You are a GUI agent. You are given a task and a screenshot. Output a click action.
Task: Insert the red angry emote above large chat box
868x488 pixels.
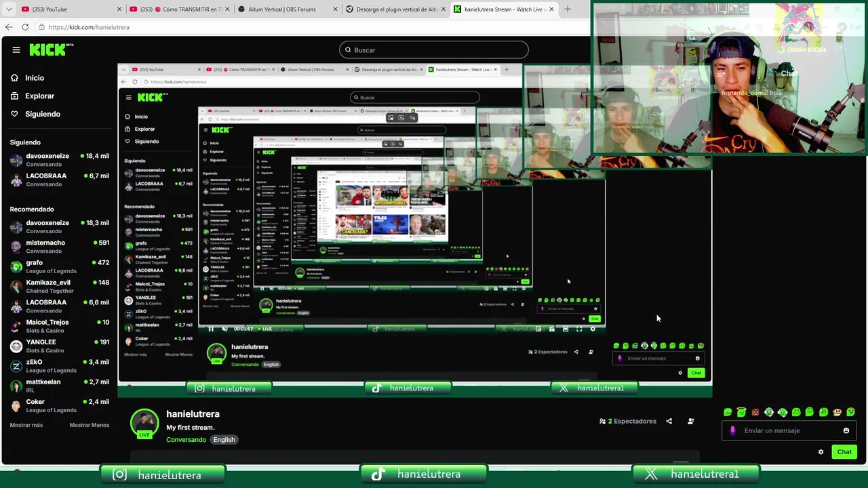(x=755, y=412)
